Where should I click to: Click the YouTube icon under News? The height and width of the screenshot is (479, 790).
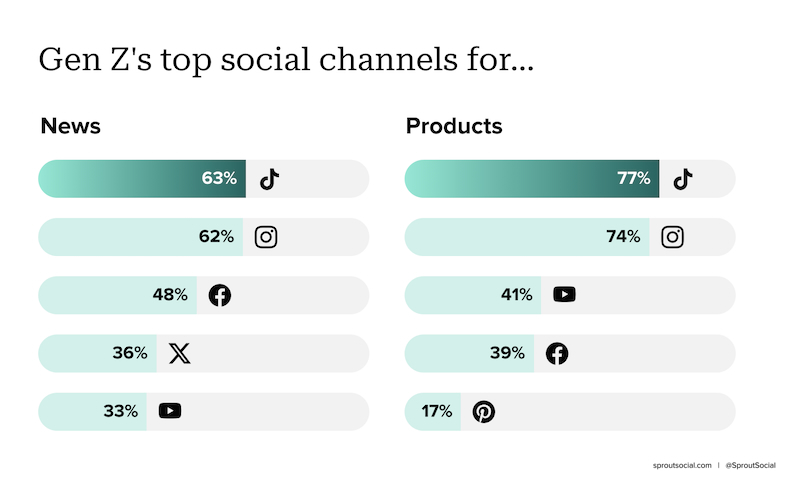coord(170,411)
